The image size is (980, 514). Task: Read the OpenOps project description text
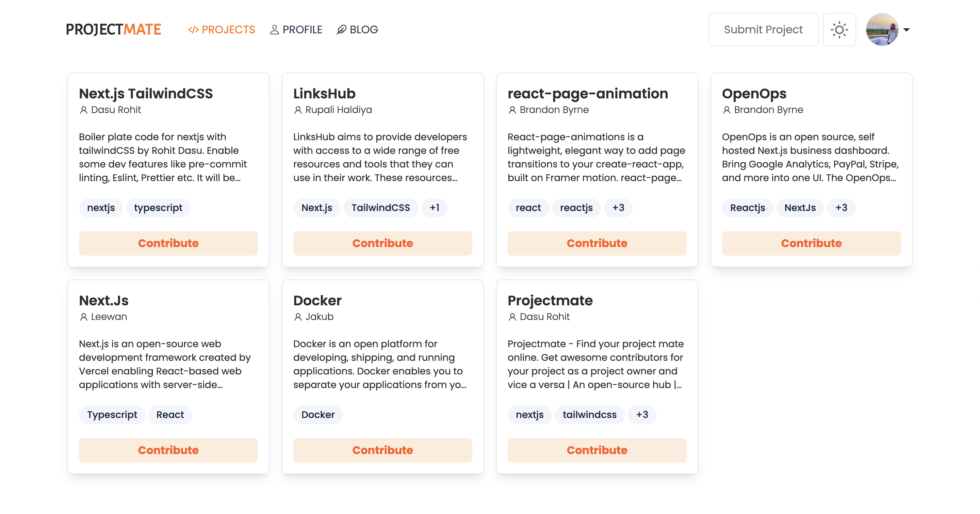pos(810,157)
